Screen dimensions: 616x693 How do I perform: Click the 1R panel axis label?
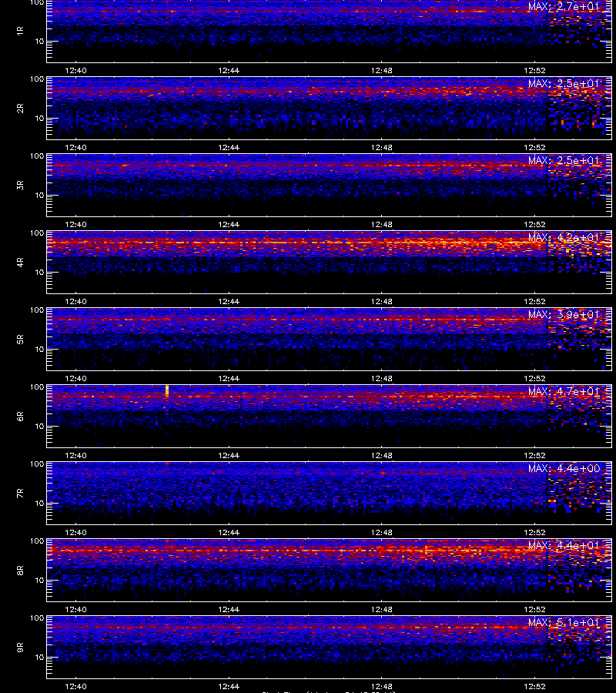click(x=20, y=31)
